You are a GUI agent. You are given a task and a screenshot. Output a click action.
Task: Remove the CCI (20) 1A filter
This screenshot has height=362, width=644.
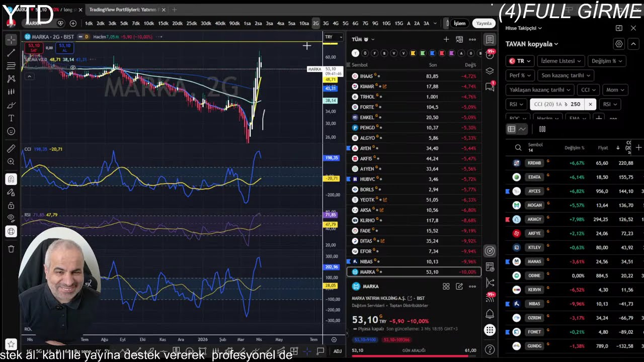tap(590, 105)
